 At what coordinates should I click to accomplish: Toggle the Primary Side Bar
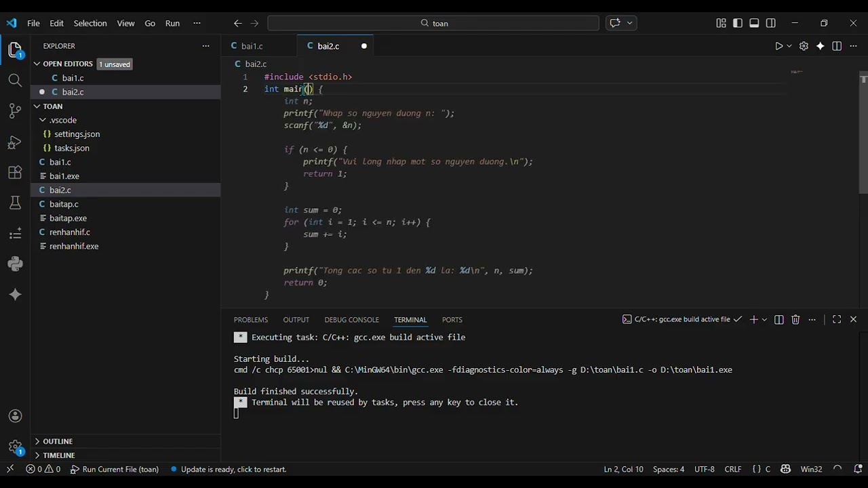(738, 23)
